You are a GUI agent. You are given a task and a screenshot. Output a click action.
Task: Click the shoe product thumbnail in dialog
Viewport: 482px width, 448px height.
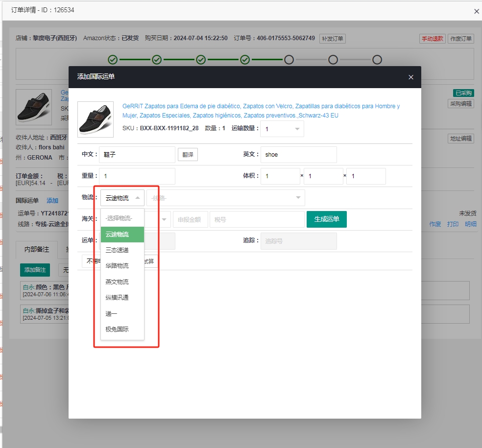(96, 119)
